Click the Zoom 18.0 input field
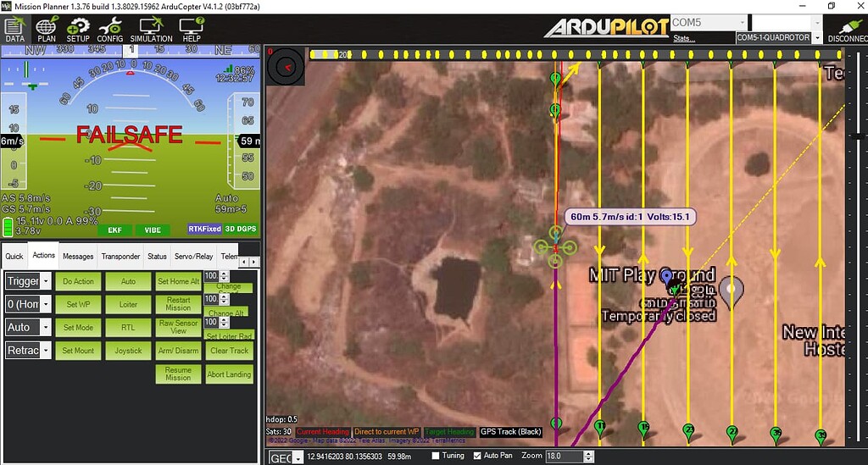Viewport: 868px width, 465px height. [x=564, y=457]
